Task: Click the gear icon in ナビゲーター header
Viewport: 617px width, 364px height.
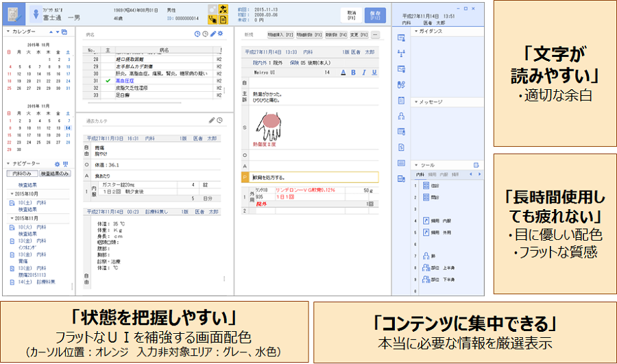Action: point(58,164)
